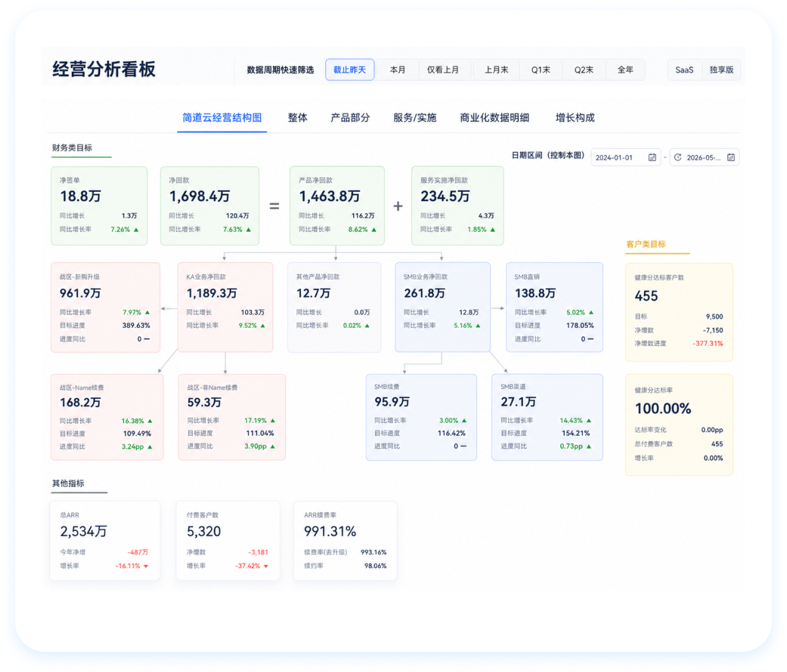The image size is (787, 672).
Task: Click the 154.21% 目标进度 value
Action: pos(575,434)
